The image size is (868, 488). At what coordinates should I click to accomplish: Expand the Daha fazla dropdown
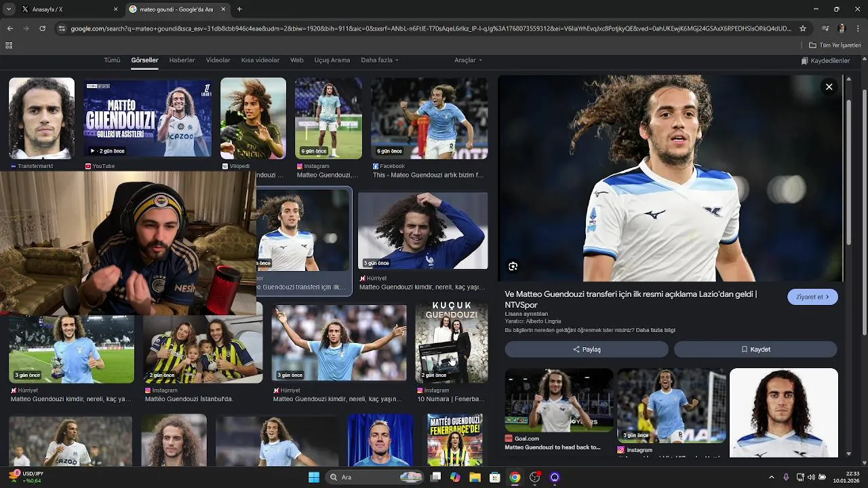tap(379, 60)
